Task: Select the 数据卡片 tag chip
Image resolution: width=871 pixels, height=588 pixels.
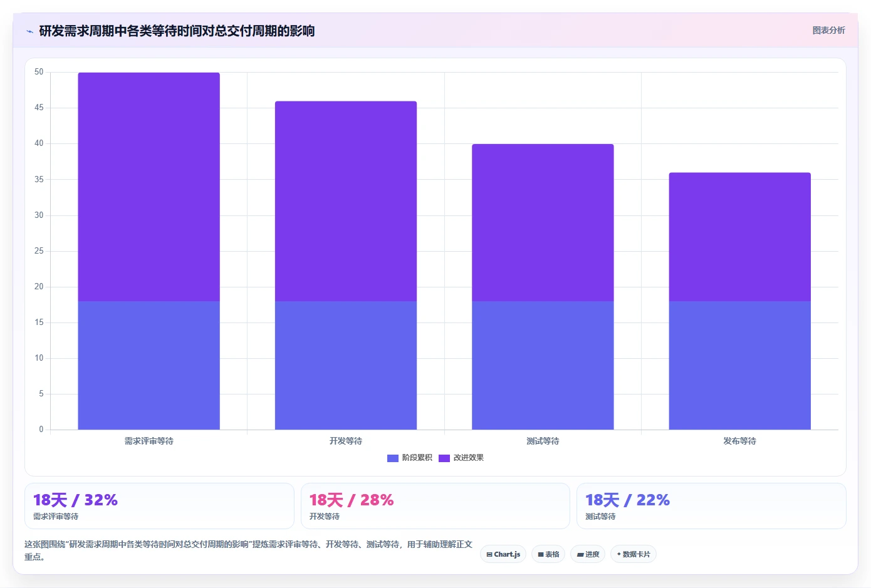Action: click(634, 554)
